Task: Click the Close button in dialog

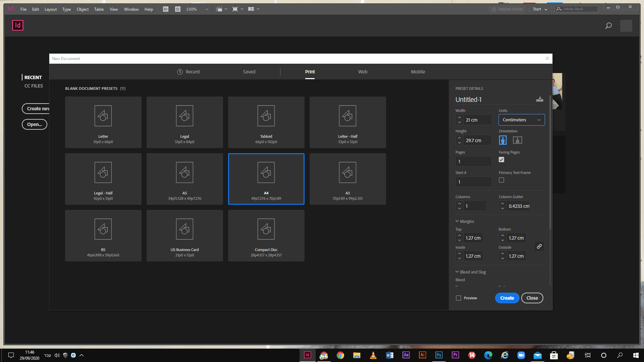Action: click(x=532, y=298)
